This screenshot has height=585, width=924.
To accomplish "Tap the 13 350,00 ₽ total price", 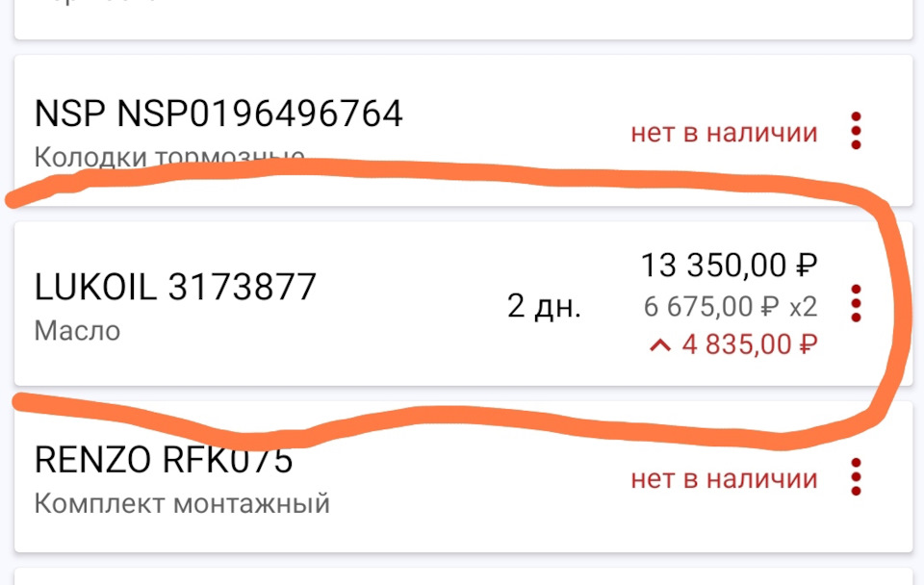I will [729, 266].
